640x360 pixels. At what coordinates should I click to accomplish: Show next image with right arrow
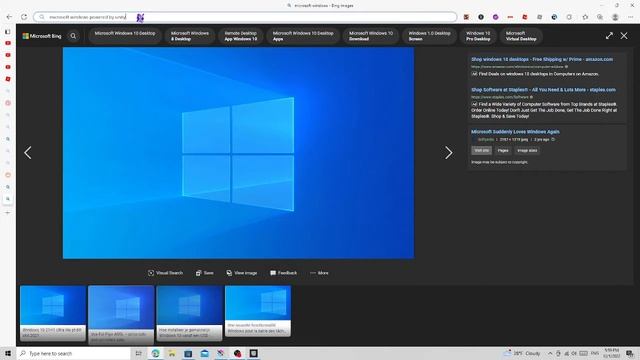pyautogui.click(x=449, y=153)
